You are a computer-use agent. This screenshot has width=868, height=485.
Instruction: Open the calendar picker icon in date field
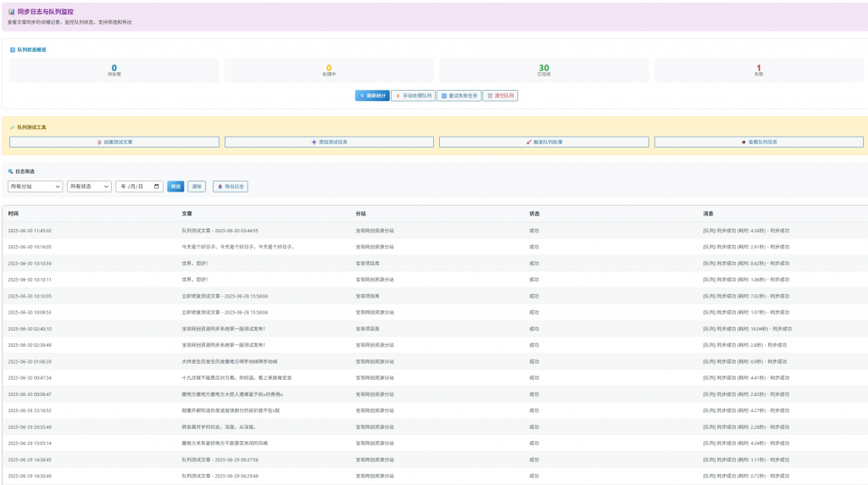click(x=157, y=187)
